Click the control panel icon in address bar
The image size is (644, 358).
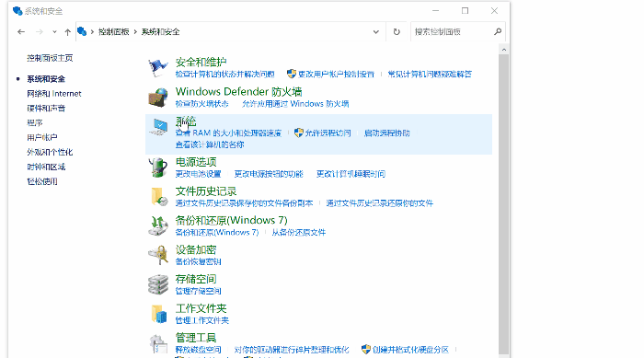pyautogui.click(x=82, y=31)
